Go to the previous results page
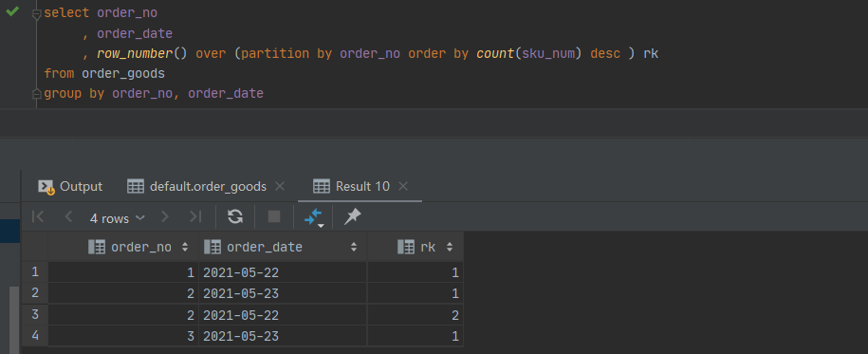Viewport: 868px width, 354px height. click(68, 216)
